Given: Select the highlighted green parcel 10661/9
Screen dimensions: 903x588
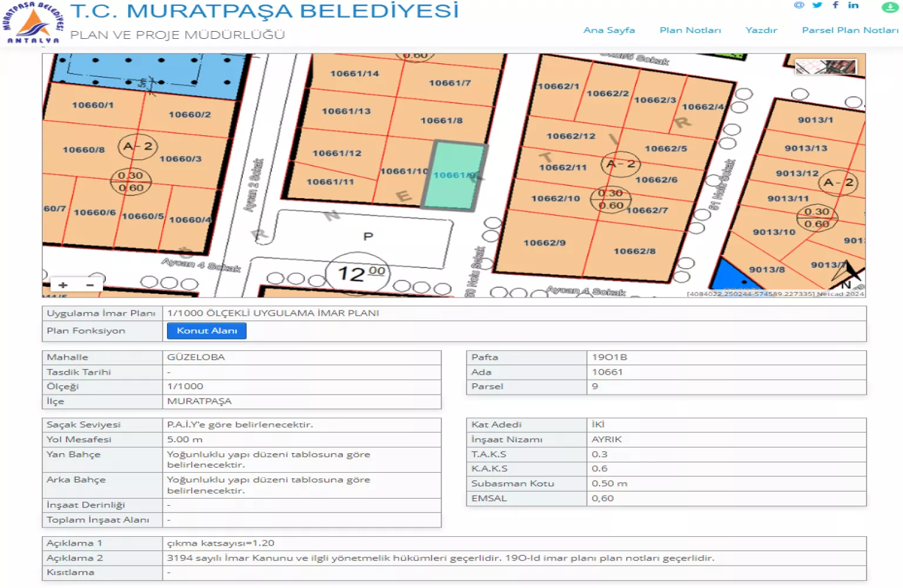Looking at the screenshot, I should pos(455,176).
